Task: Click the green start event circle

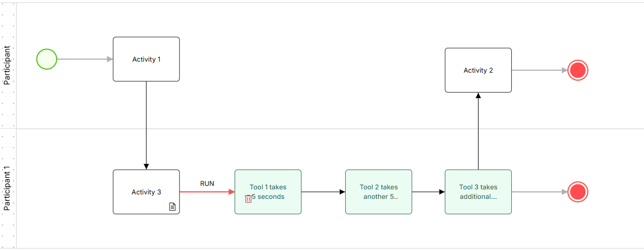Action: pyautogui.click(x=47, y=59)
